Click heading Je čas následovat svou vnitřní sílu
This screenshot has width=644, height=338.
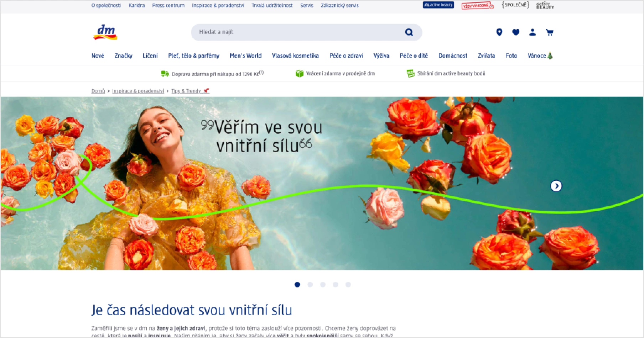click(x=192, y=310)
